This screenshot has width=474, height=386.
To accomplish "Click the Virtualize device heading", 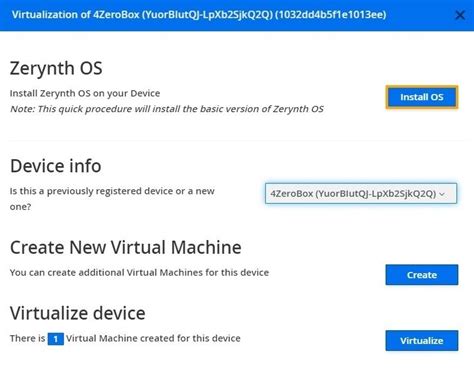I will (78, 313).
